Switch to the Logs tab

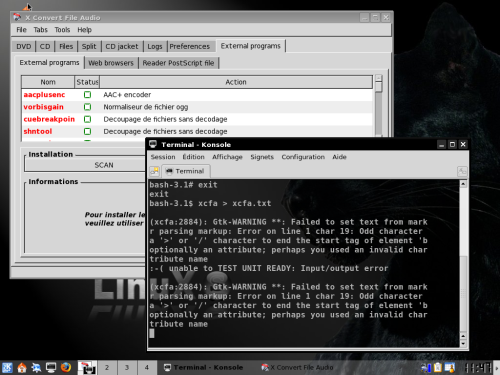coord(155,46)
